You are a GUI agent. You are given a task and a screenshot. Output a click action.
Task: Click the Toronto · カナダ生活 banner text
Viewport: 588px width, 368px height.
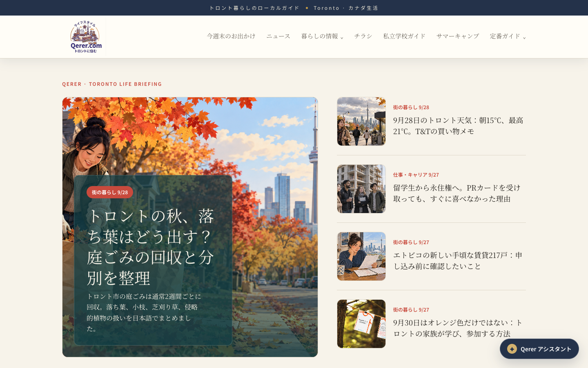pos(346,8)
